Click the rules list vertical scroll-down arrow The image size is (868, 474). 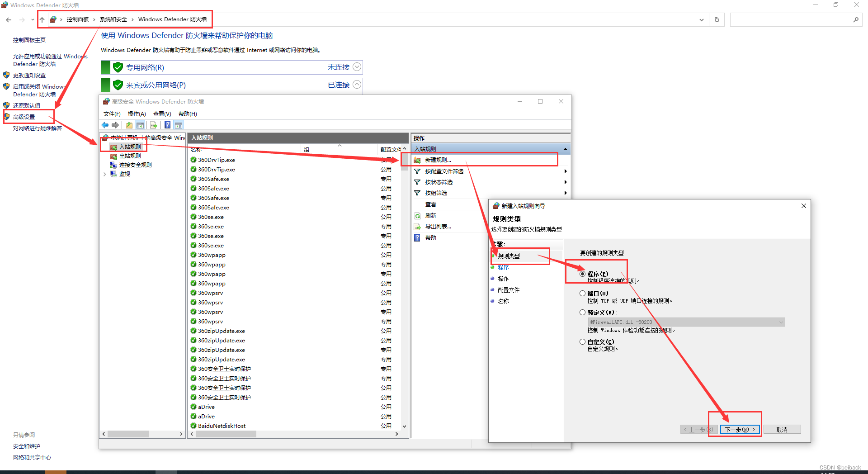[404, 427]
